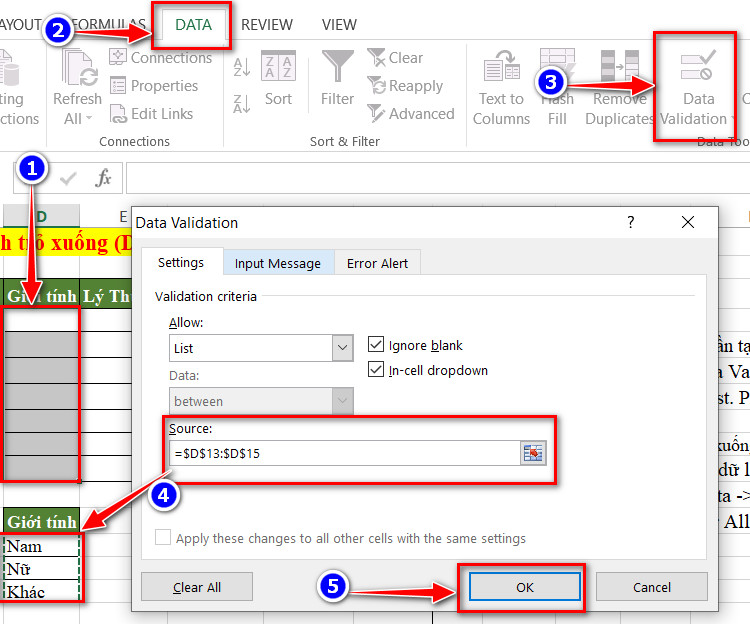Viewport: 750px width, 624px height.
Task: Click the Refresh All icon
Action: coord(79,69)
